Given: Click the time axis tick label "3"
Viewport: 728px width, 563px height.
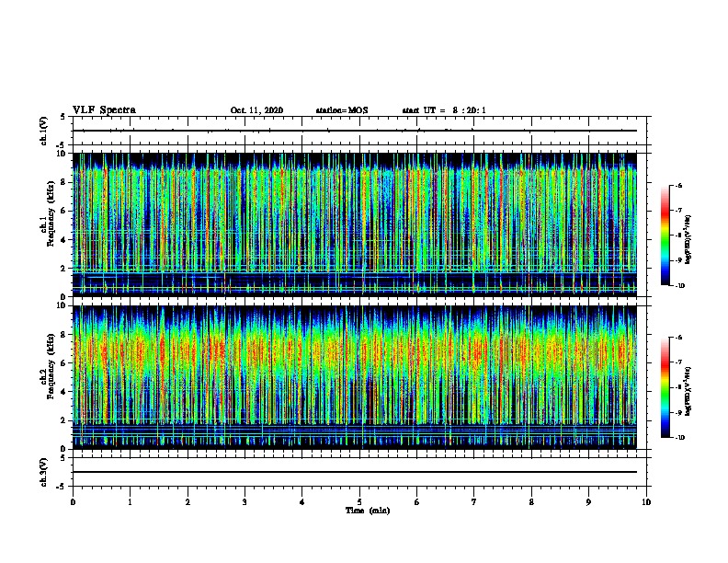Looking at the screenshot, I should (245, 502).
